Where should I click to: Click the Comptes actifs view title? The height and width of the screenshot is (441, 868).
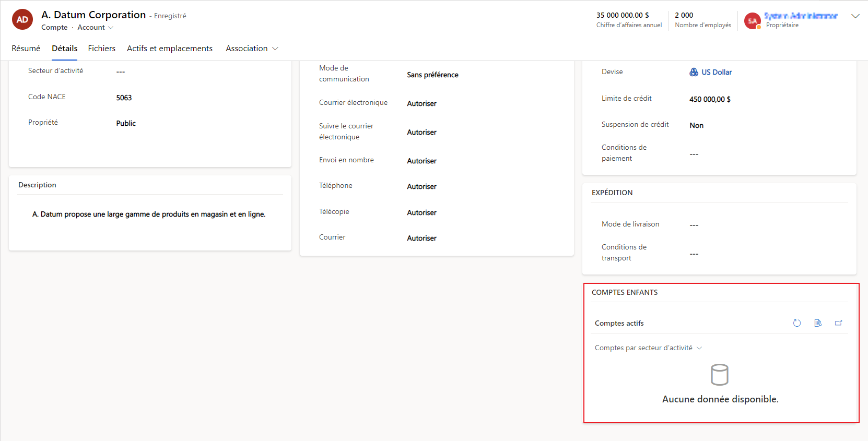619,323
